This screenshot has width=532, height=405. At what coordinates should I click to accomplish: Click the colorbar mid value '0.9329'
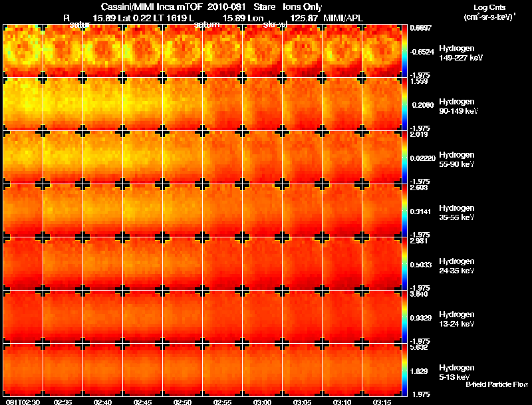(421, 318)
